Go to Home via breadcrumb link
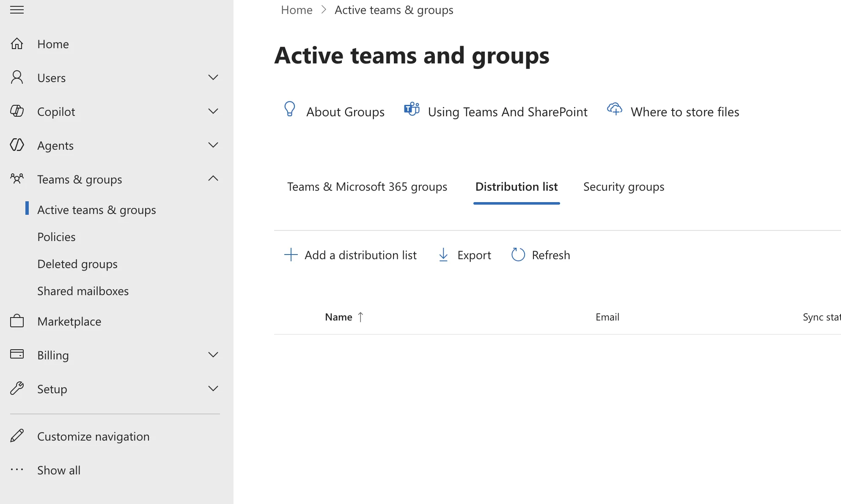This screenshot has height=504, width=841. pyautogui.click(x=297, y=10)
